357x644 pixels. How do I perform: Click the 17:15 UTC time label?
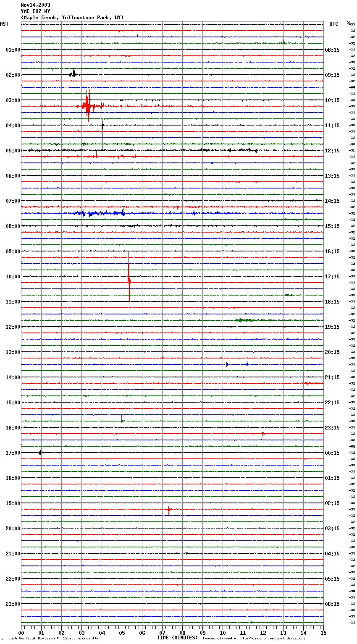coord(332,277)
